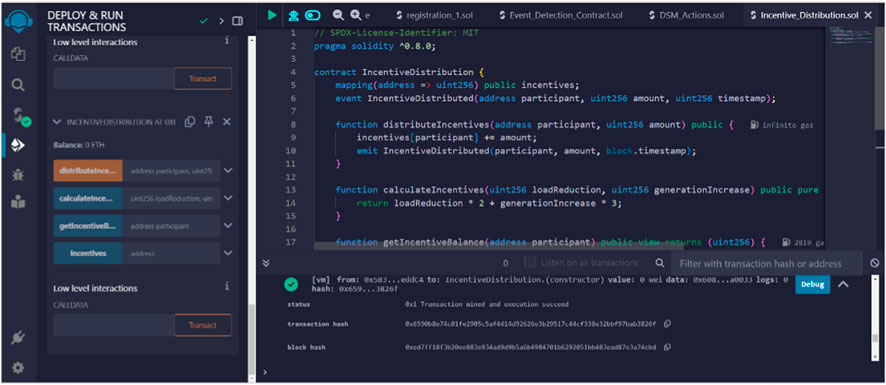886x385 pixels.
Task: Focus the distributeIncentives parameters input field
Action: point(172,170)
